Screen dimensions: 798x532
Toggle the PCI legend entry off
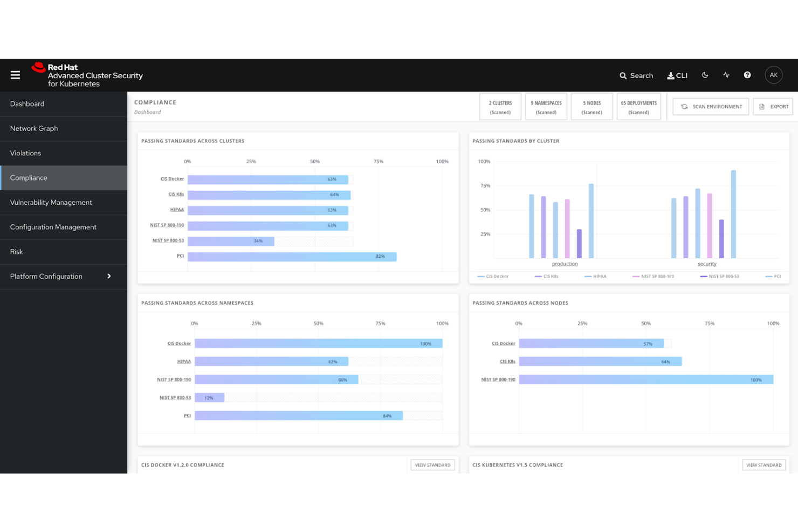pyautogui.click(x=775, y=276)
